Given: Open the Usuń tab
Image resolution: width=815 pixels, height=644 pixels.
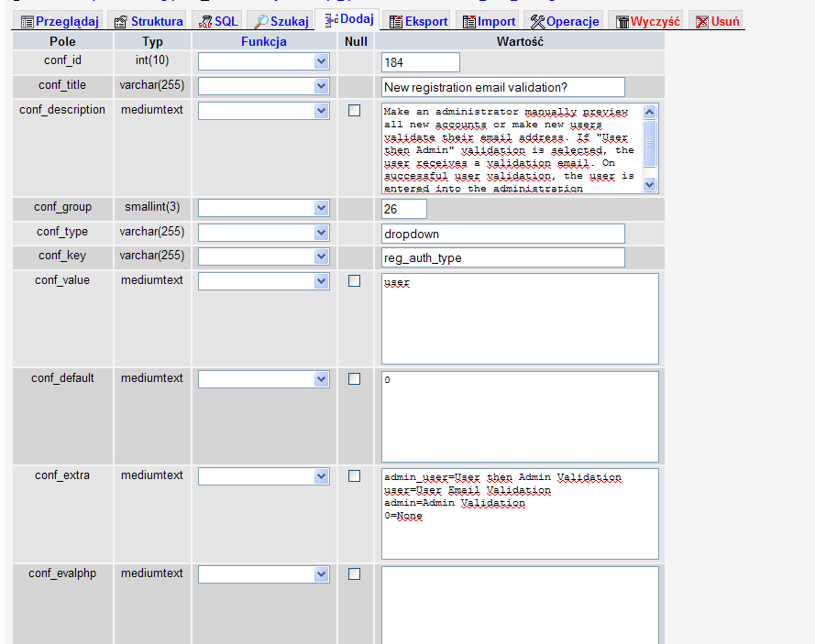Looking at the screenshot, I should (x=716, y=22).
